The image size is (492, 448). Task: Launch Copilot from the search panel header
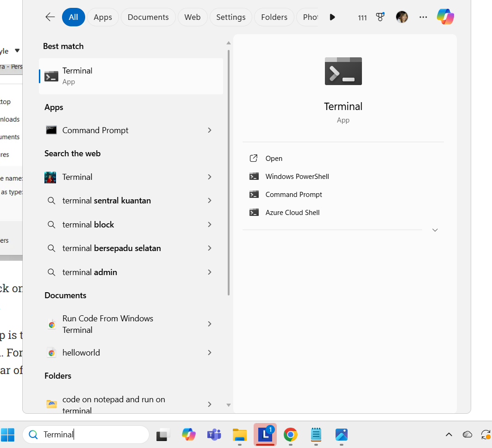click(445, 17)
